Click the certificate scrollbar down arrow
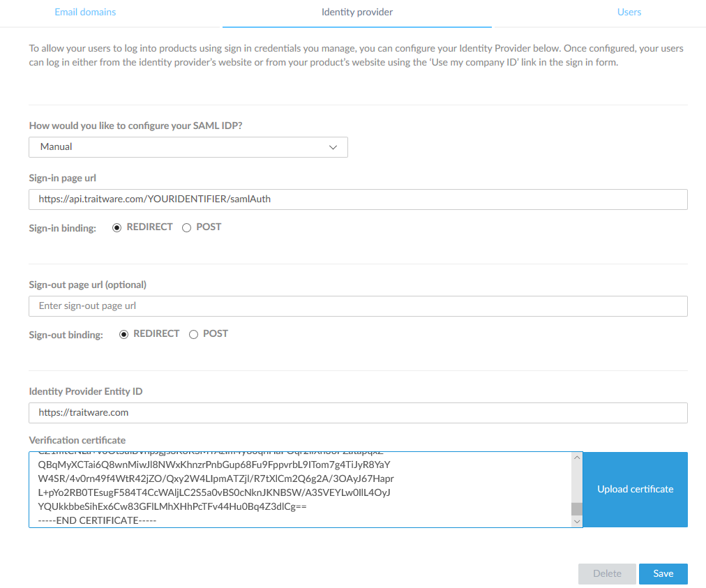Image resolution: width=706 pixels, height=588 pixels. click(577, 522)
